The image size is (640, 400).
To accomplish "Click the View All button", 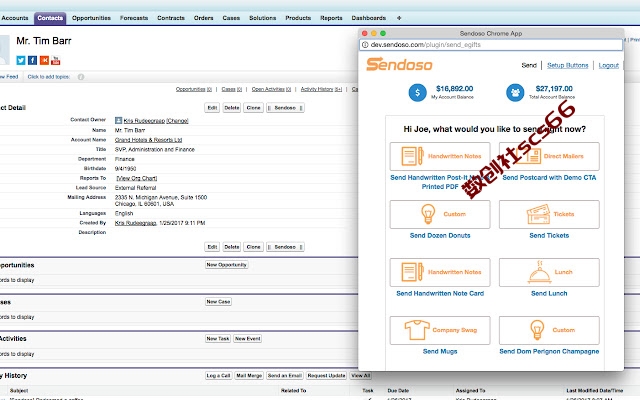I will 361,376.
